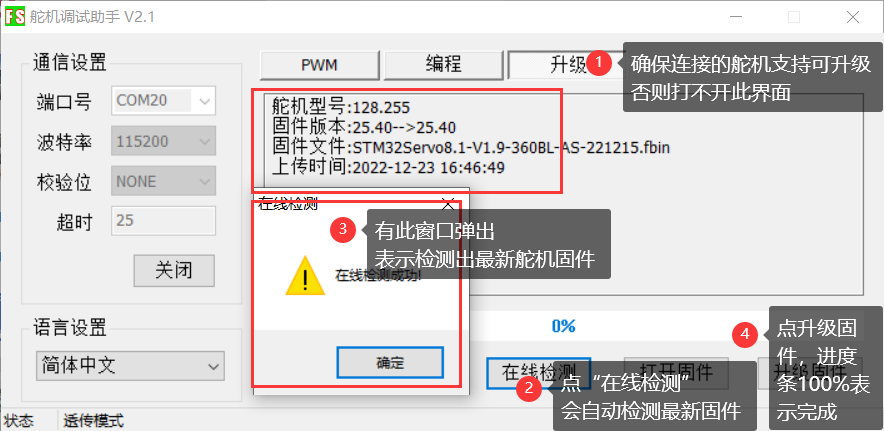This screenshot has height=431, width=884.
Task: Maximize the 舵机调试助手 window
Action: click(794, 17)
